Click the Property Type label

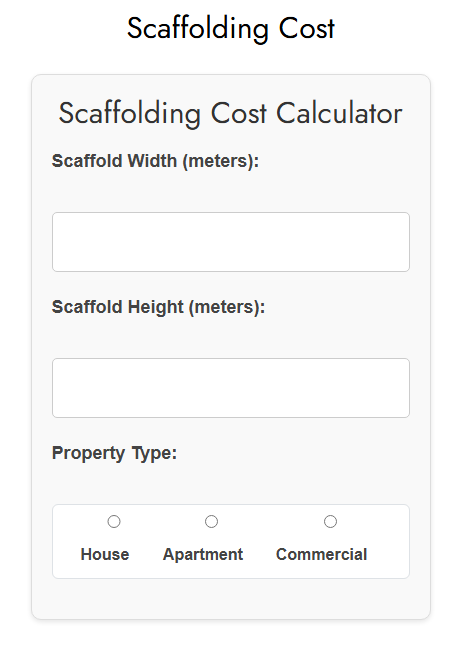point(114,453)
